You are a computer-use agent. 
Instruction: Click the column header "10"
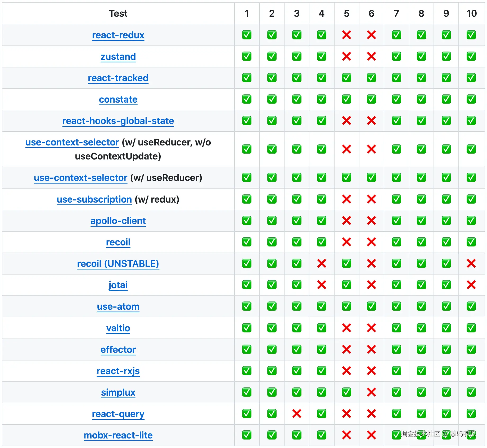(x=471, y=13)
